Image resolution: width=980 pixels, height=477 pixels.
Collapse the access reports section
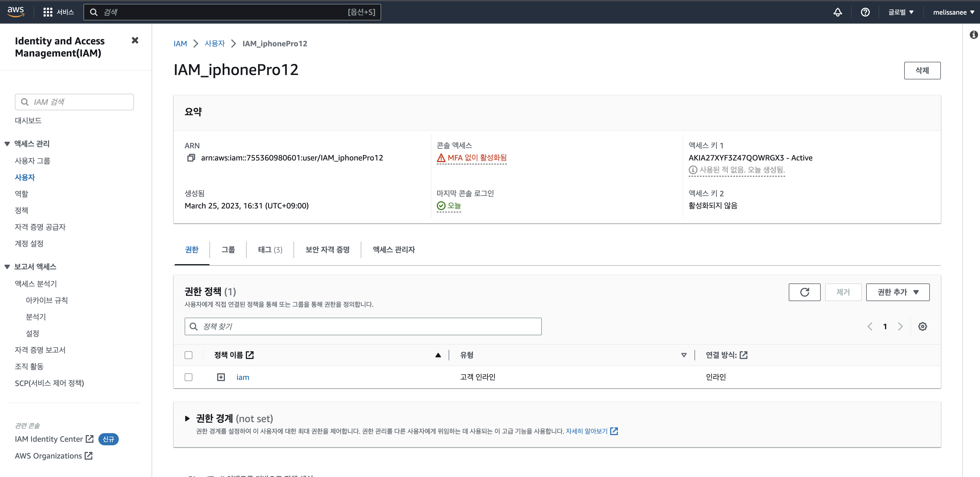(x=7, y=266)
